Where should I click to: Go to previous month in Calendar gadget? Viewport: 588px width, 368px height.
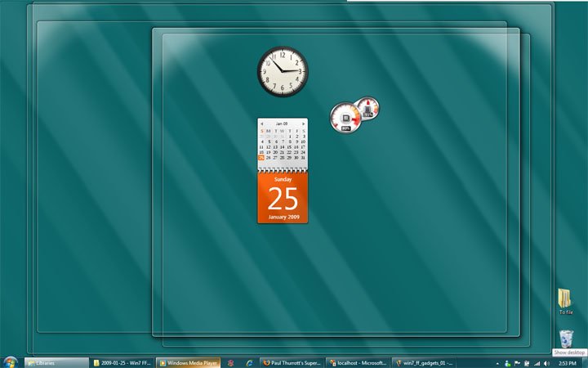pyautogui.click(x=262, y=123)
